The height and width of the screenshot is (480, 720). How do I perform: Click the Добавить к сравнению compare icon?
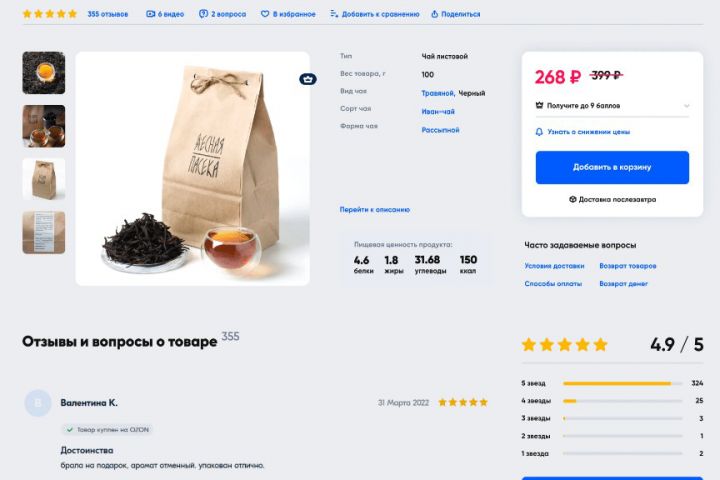pos(334,14)
